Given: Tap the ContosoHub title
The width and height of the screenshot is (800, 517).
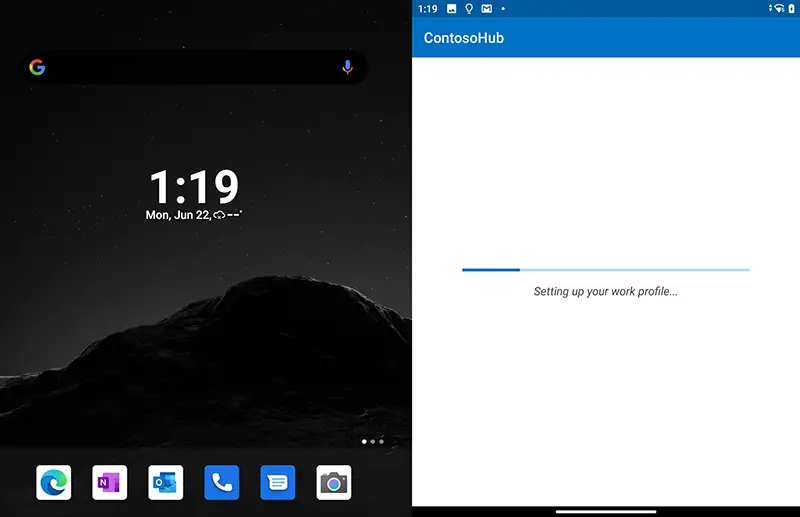Looking at the screenshot, I should [x=464, y=38].
